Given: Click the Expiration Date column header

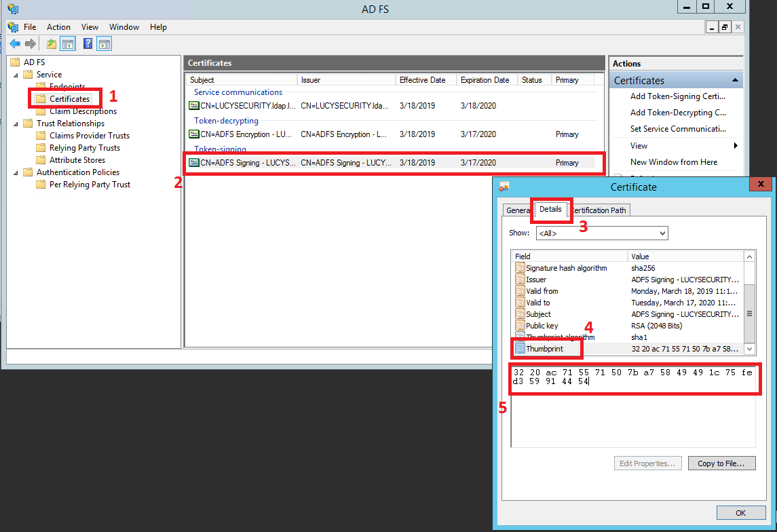Looking at the screenshot, I should tap(487, 80).
